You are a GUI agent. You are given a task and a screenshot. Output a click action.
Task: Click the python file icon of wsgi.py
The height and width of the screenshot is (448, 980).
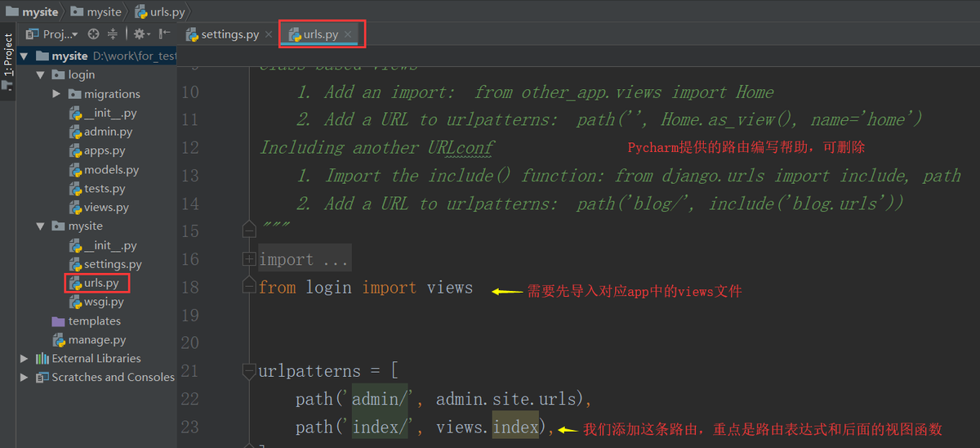[75, 302]
